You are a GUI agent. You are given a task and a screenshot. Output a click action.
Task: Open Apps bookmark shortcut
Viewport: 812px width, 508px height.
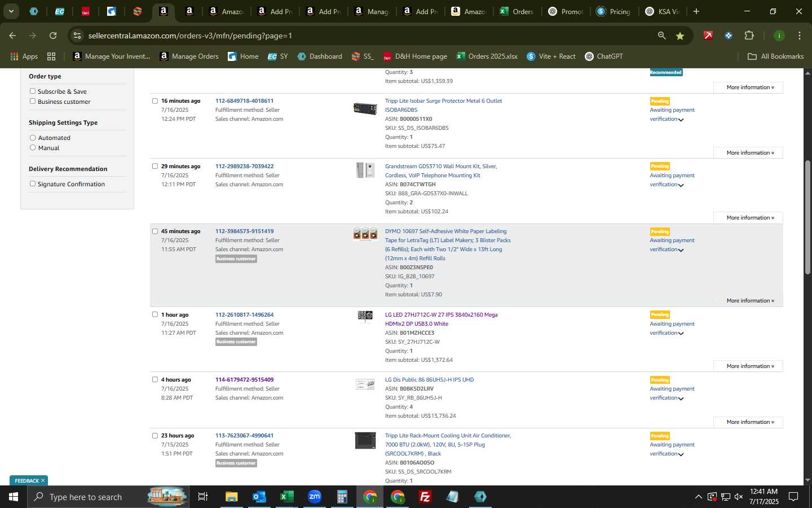24,56
